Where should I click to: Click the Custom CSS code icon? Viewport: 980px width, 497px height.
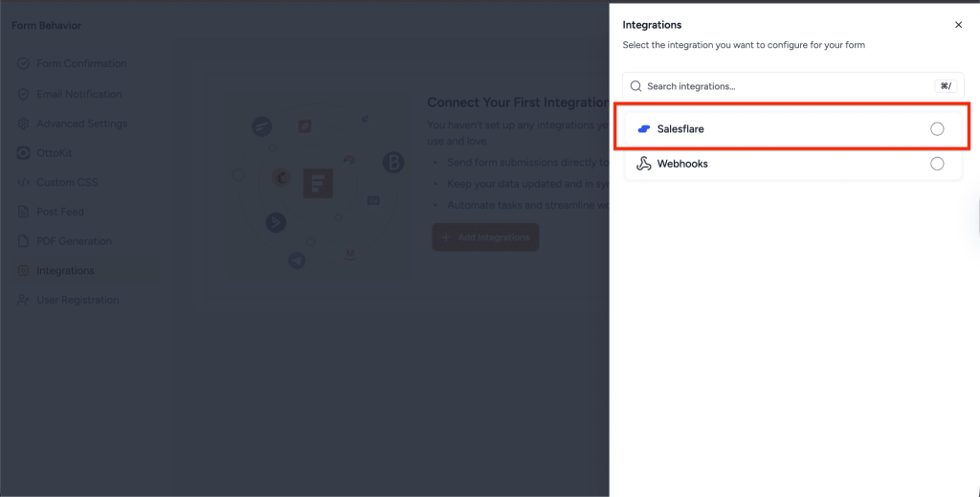point(24,182)
